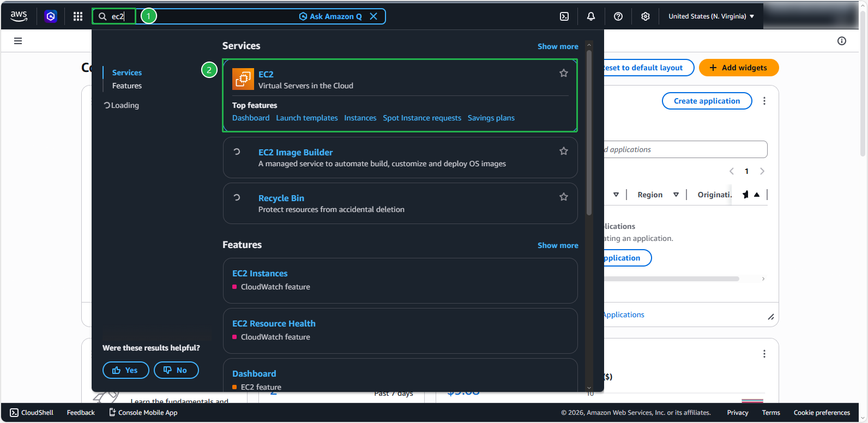Favorite Recycle Bin with its star
Screen dimensions: 868x423
point(564,197)
